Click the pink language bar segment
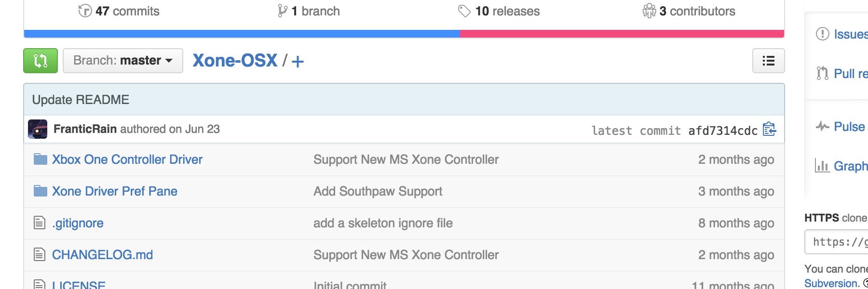This screenshot has width=868, height=289. pyautogui.click(x=622, y=34)
